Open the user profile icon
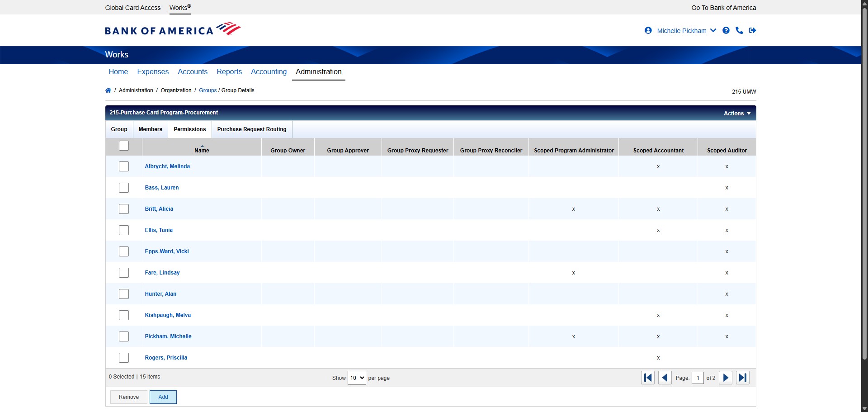This screenshot has height=412, width=868. pos(648,30)
